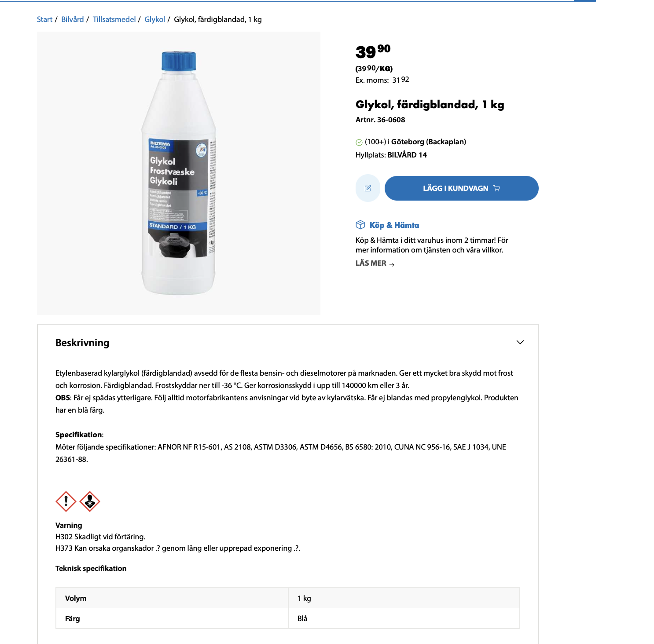Open the Köp & Hämta heading link
The height and width of the screenshot is (644, 654).
(x=394, y=225)
